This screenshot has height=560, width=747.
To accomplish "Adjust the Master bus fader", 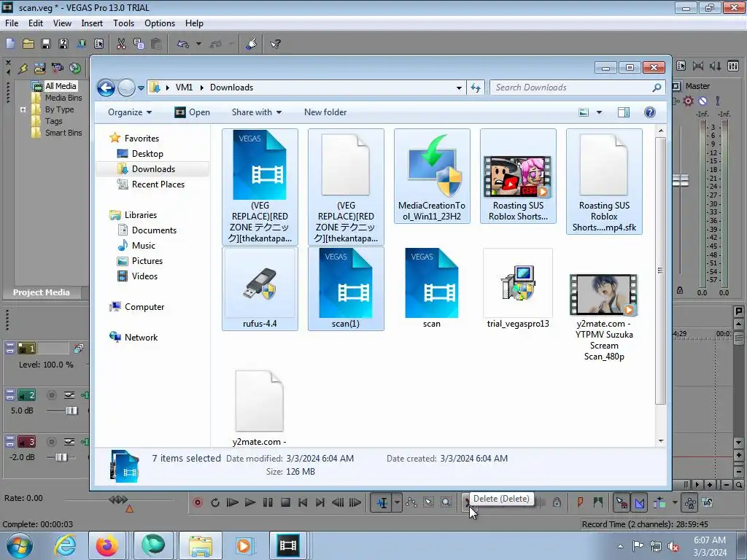I will point(681,181).
